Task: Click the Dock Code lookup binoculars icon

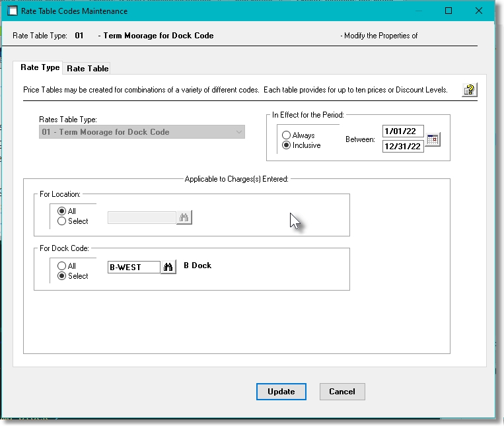Action: pos(168,267)
